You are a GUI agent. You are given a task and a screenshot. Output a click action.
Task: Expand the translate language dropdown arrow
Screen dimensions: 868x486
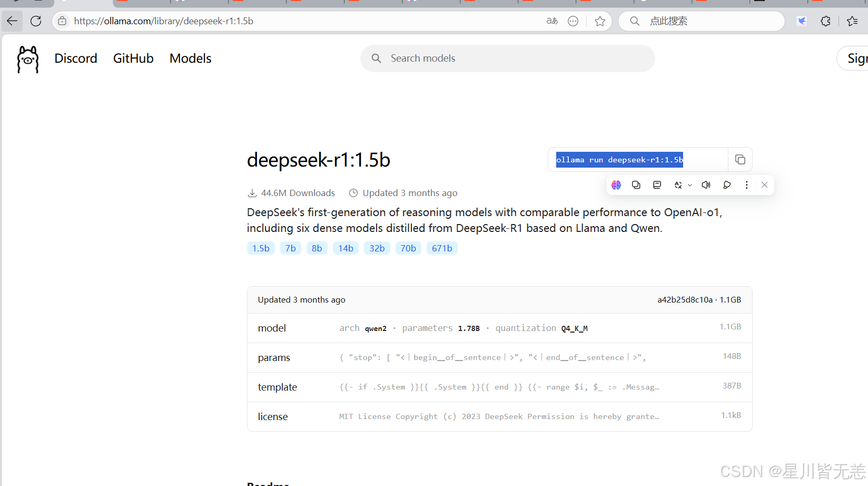click(x=690, y=185)
